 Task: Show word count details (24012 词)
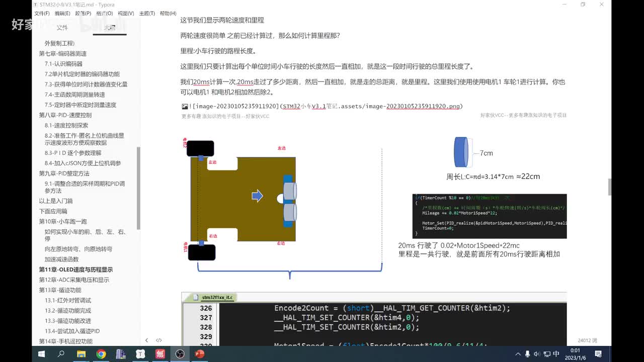coord(587,340)
